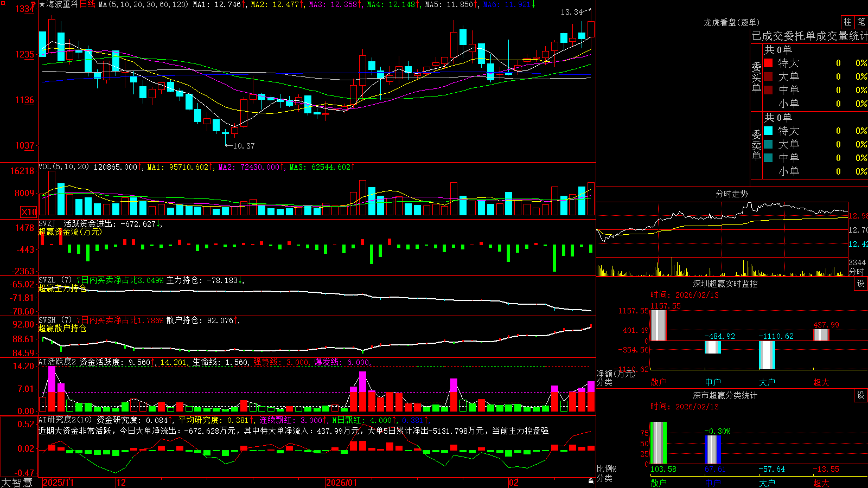Click the star icon beside 海波重科
This screenshot has height=488, width=868.
(x=42, y=4)
